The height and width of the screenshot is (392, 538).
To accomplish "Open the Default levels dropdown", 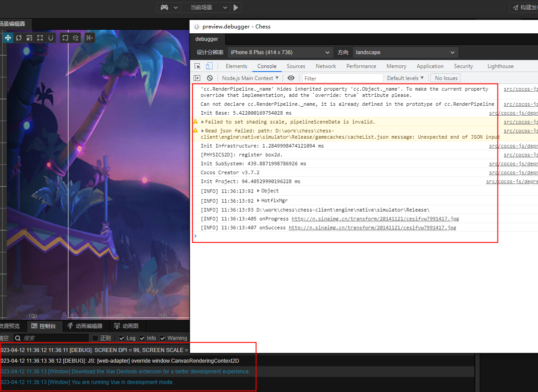I will pos(405,78).
